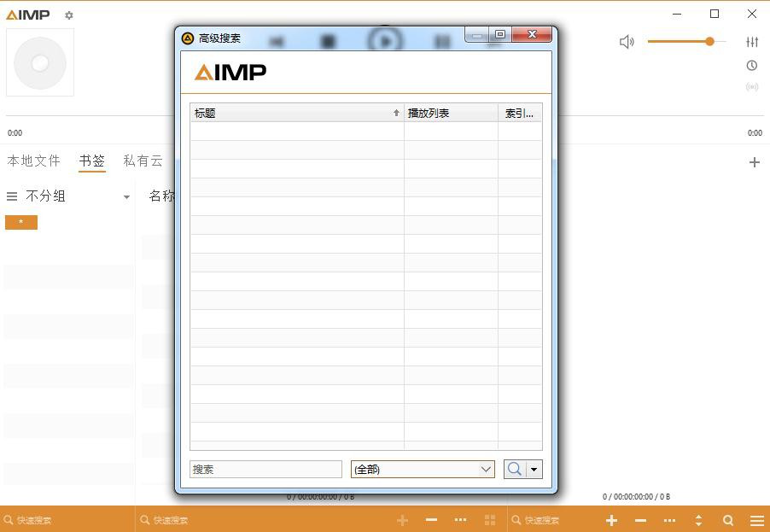Focus left panel 快速搜索 field
The image size is (770, 532).
[x=67, y=520]
